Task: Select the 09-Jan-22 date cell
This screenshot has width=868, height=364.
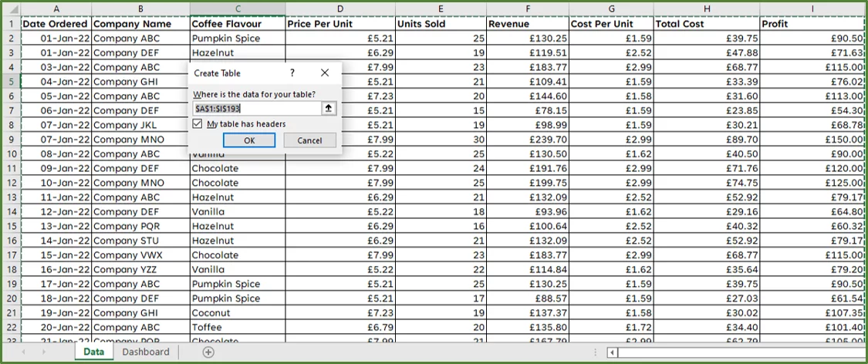Action: [56, 168]
